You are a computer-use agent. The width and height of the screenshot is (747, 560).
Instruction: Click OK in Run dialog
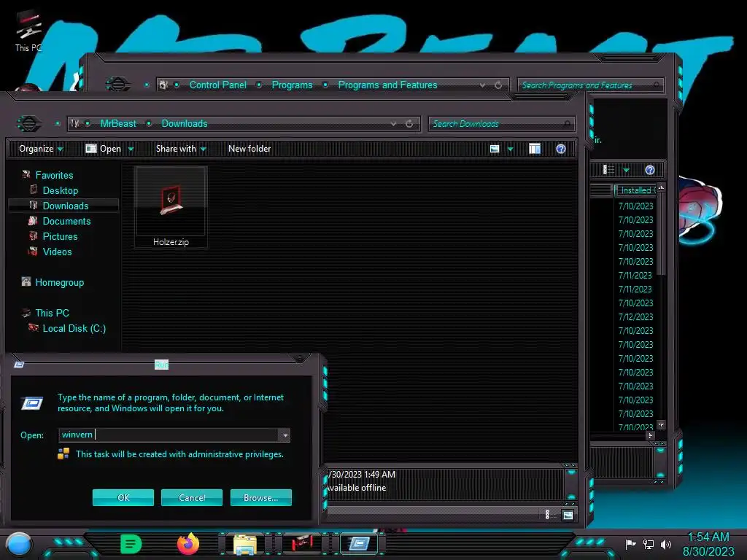click(123, 497)
